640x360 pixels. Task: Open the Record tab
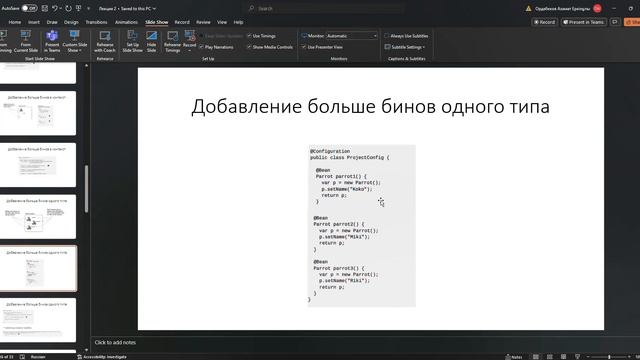pyautogui.click(x=182, y=22)
